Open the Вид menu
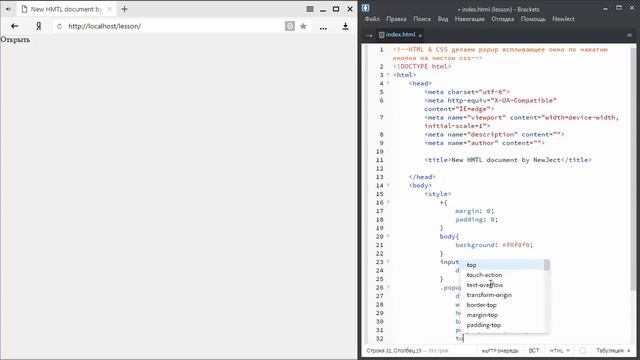Viewport: 640px width, 360px height. point(443,19)
